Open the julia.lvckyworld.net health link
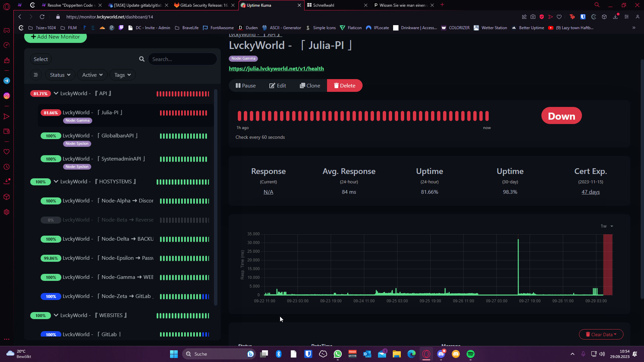Image resolution: width=644 pixels, height=362 pixels. pos(276,68)
